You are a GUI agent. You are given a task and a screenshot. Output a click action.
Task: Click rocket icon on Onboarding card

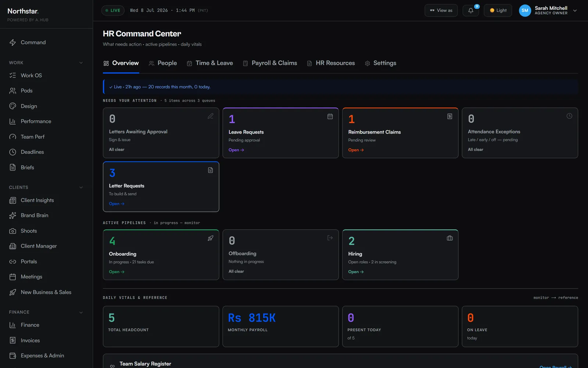tap(211, 238)
